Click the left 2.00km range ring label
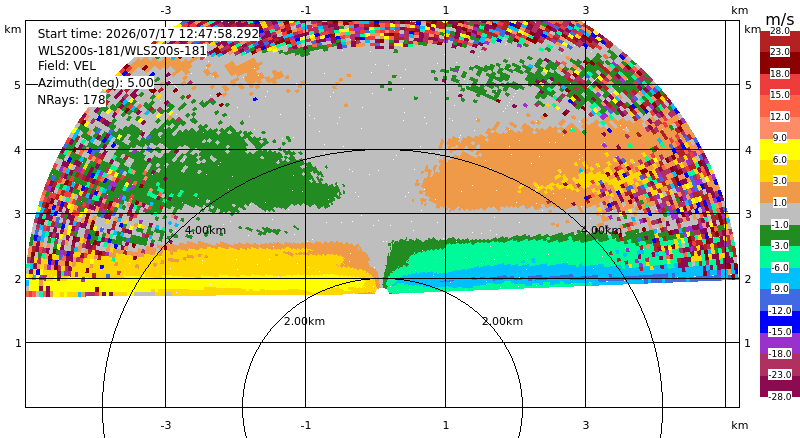 (x=305, y=321)
